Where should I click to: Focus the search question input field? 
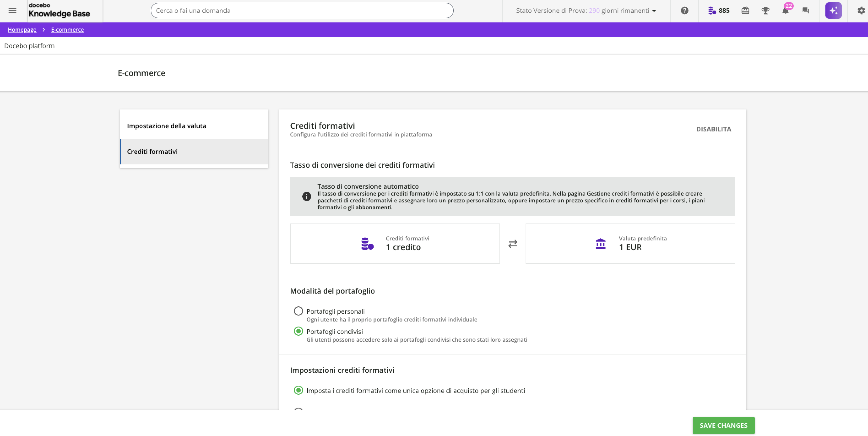[301, 11]
